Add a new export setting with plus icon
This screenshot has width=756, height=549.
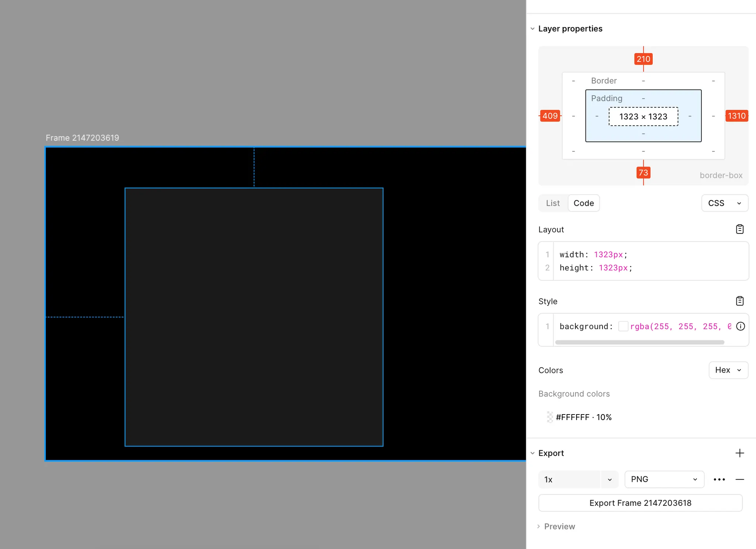coord(739,453)
